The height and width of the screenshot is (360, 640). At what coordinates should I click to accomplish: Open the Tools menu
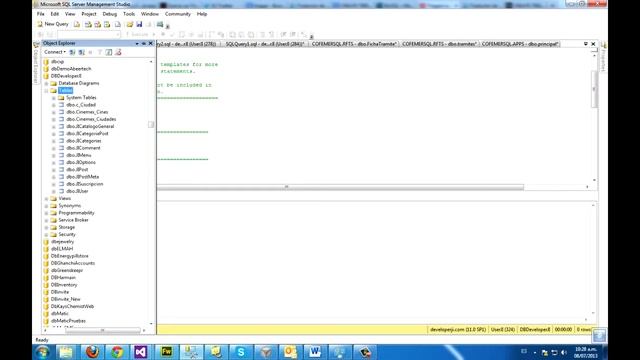[129, 14]
